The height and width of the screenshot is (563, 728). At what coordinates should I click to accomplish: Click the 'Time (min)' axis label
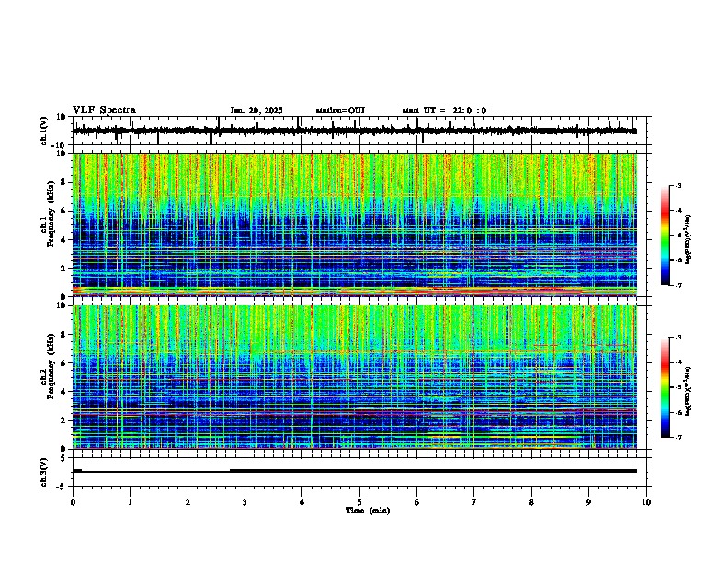tap(368, 511)
